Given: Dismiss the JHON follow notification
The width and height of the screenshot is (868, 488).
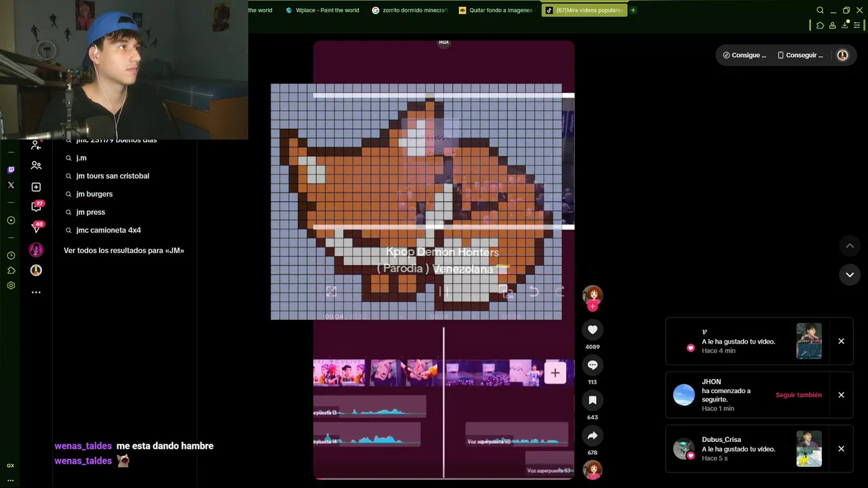Looking at the screenshot, I should tap(841, 395).
